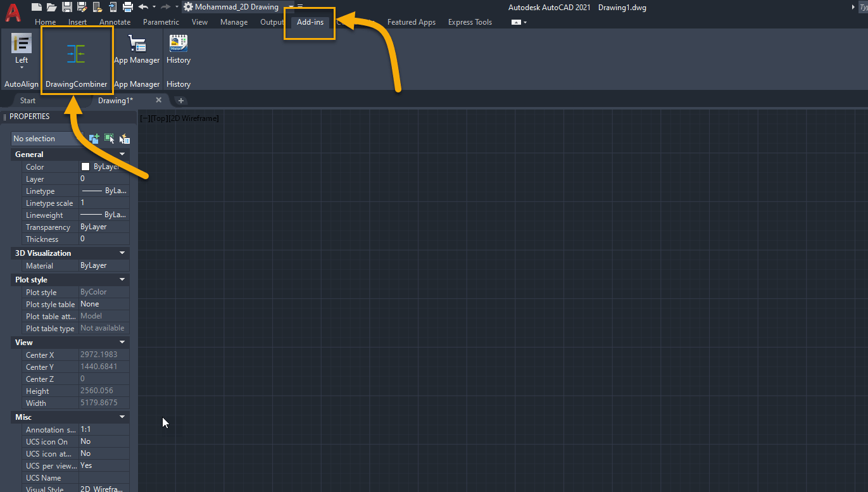Click the Select Objects icon in Properties
Image resolution: width=868 pixels, height=492 pixels.
110,139
